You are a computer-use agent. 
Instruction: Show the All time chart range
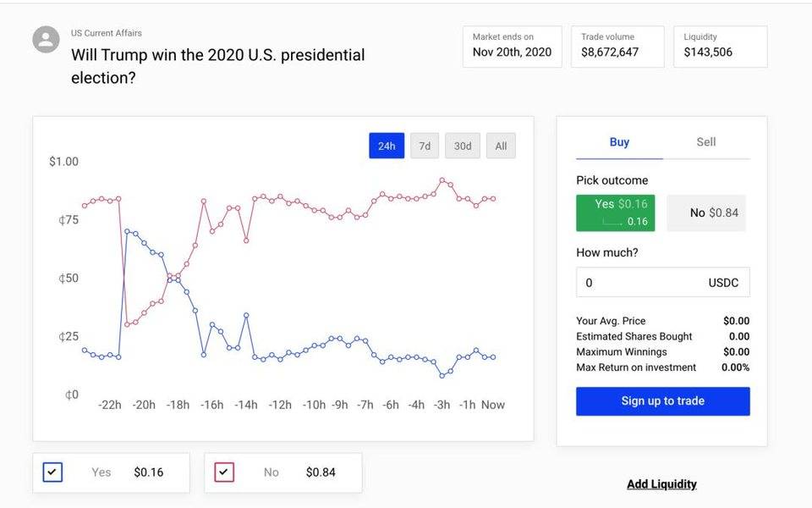pyautogui.click(x=501, y=146)
